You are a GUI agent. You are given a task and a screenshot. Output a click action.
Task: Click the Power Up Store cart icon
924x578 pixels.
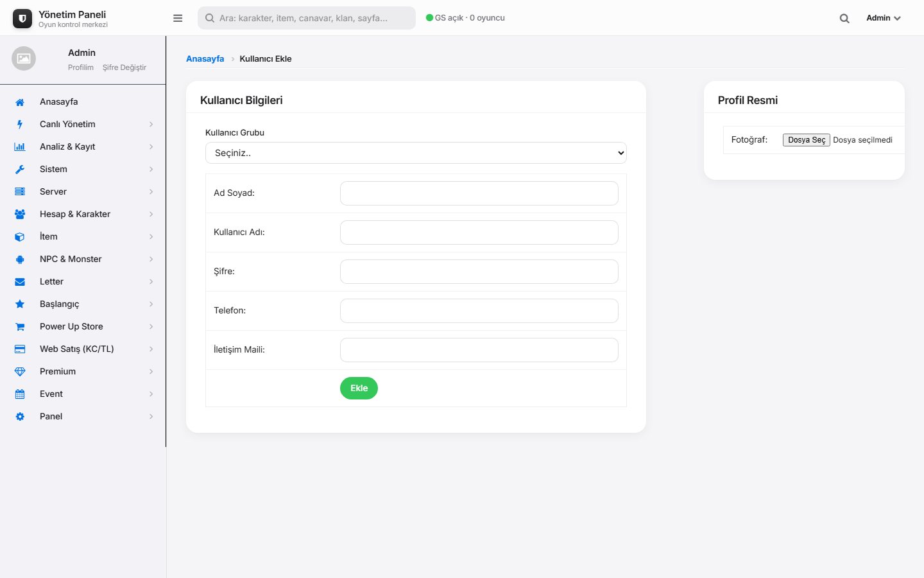20,327
